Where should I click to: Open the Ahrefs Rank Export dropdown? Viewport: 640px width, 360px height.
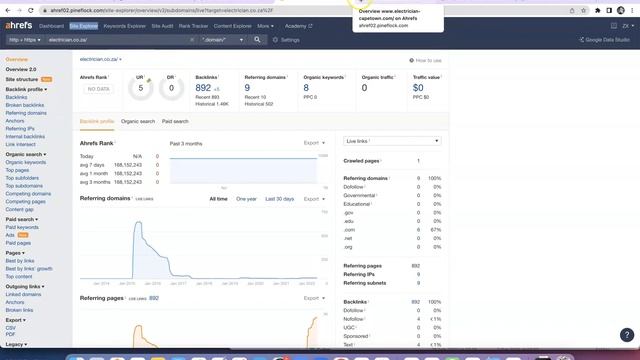click(x=314, y=143)
